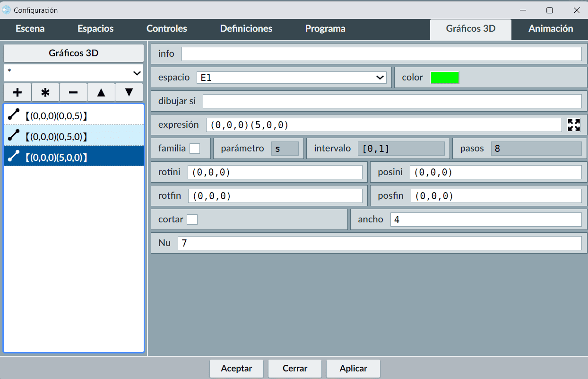The image size is (588, 379).
Task: Open the espacio E1 dropdown
Action: click(291, 78)
